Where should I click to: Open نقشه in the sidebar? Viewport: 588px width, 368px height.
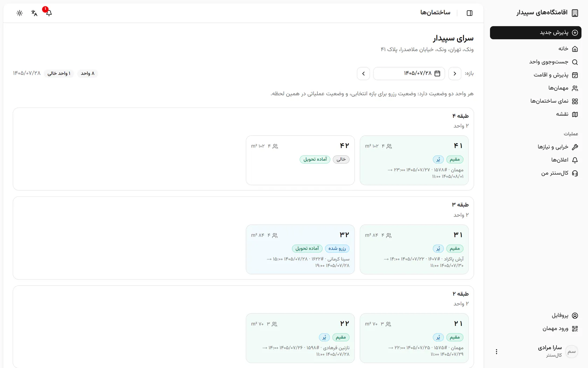tap(535, 114)
